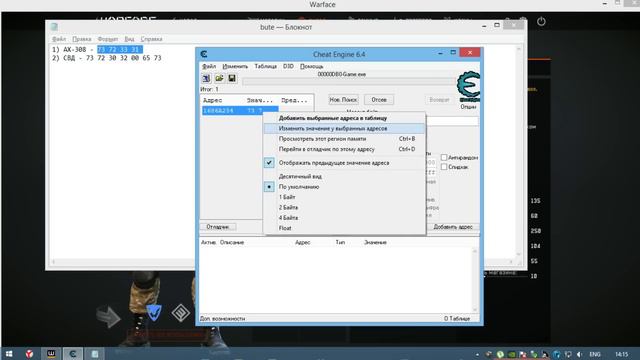640x360 pixels.
Task: Open Notepad Формат menu
Action: click(108, 39)
